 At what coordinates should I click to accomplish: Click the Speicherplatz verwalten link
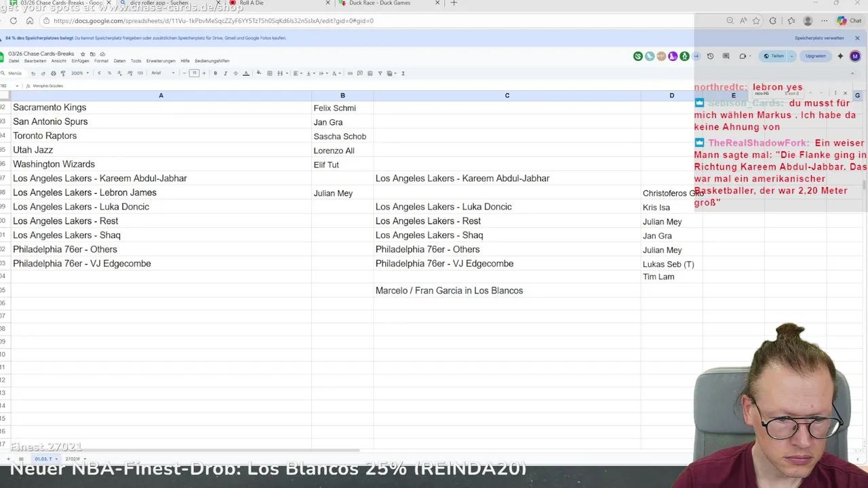[819, 38]
